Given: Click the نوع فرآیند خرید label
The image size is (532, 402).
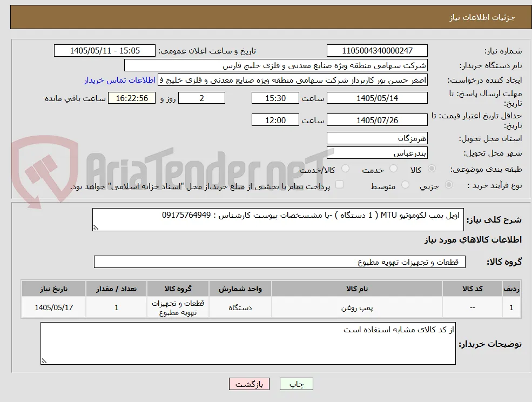Looking at the screenshot, I should (x=494, y=186).
